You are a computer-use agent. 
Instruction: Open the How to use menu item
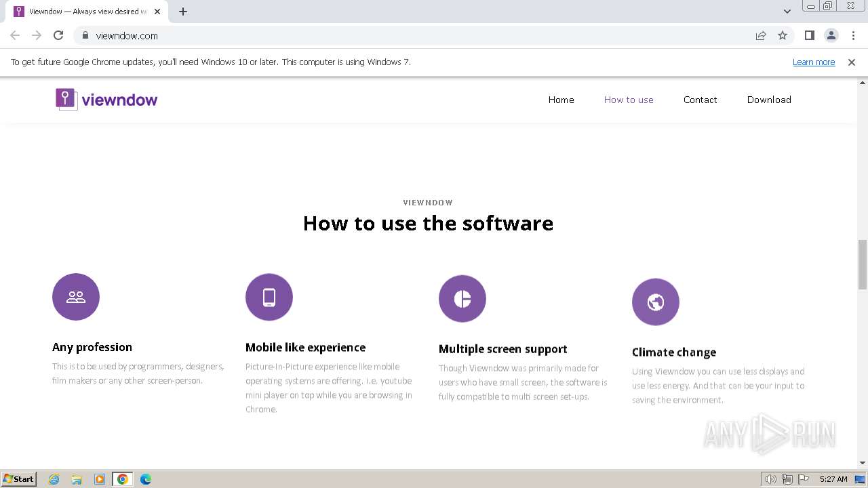click(629, 100)
